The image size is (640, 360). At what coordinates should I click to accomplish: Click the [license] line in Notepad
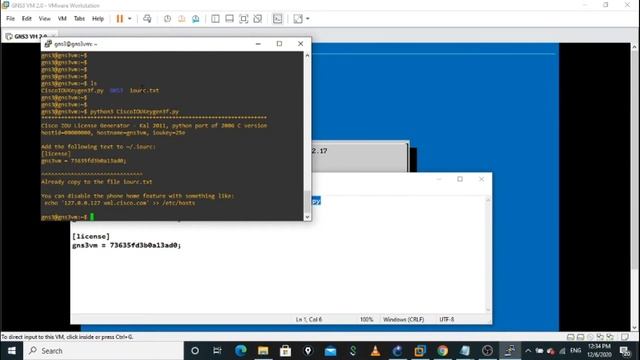91,236
